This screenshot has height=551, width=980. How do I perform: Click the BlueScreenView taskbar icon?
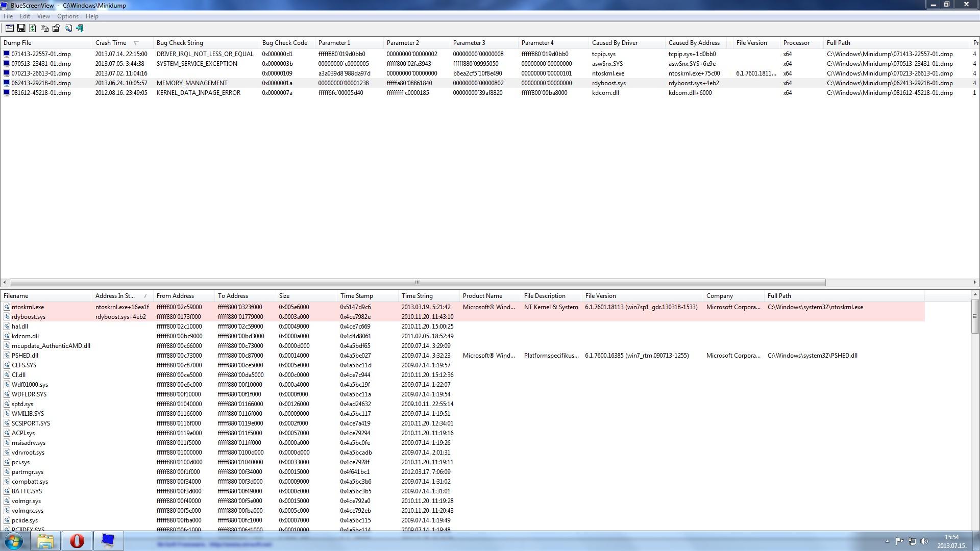click(x=108, y=541)
